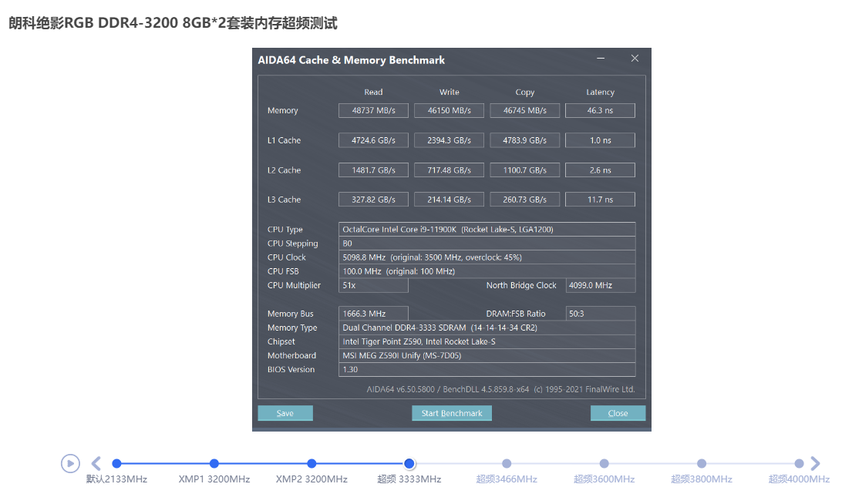Screen dimensions: 852x504
Task: Click the Latency column header
Action: (x=601, y=92)
